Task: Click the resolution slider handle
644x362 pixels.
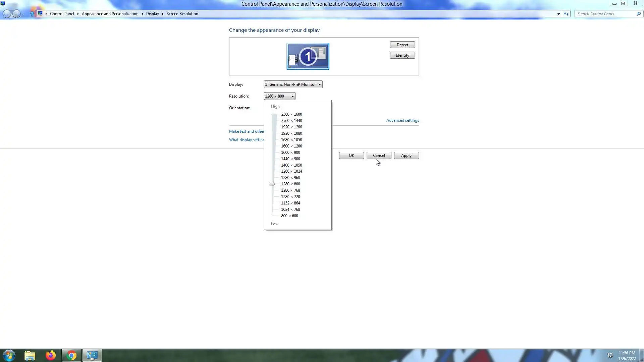Action: (x=272, y=184)
